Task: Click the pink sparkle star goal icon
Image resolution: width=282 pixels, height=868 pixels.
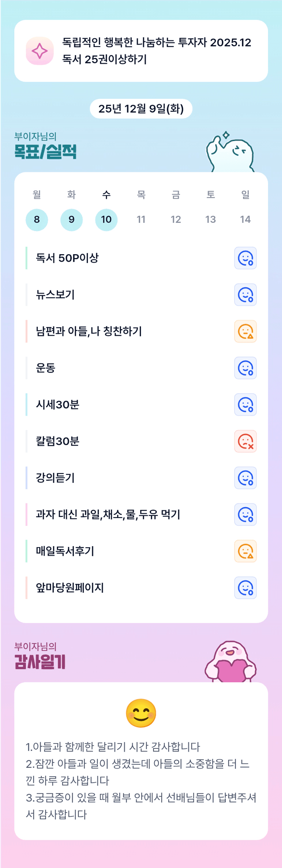Action: click(40, 51)
